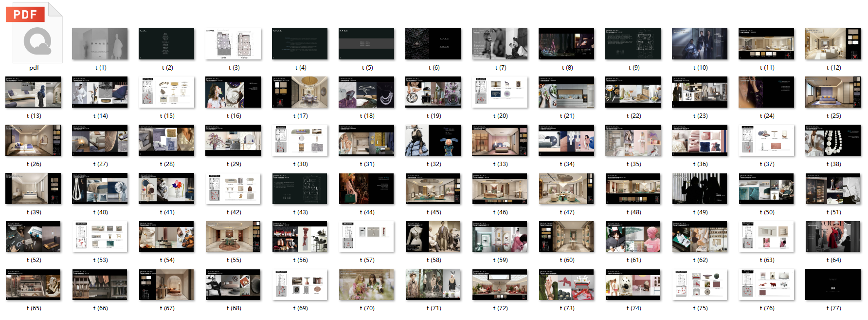868x320 pixels.
Task: Select thumbnail t (9)
Action: point(633,44)
